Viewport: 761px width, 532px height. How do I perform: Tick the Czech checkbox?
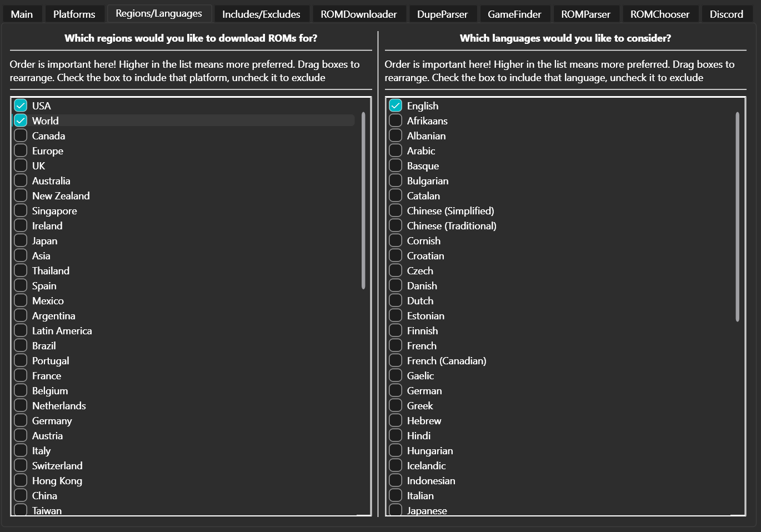click(395, 270)
